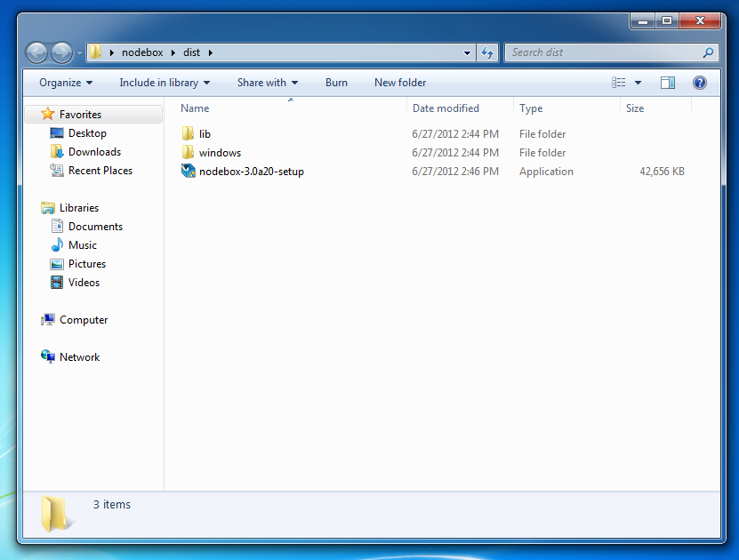Screen dimensions: 739x560
Task: Click the 6/27/2012 2:46 PM date
Action: pyautogui.click(x=455, y=172)
